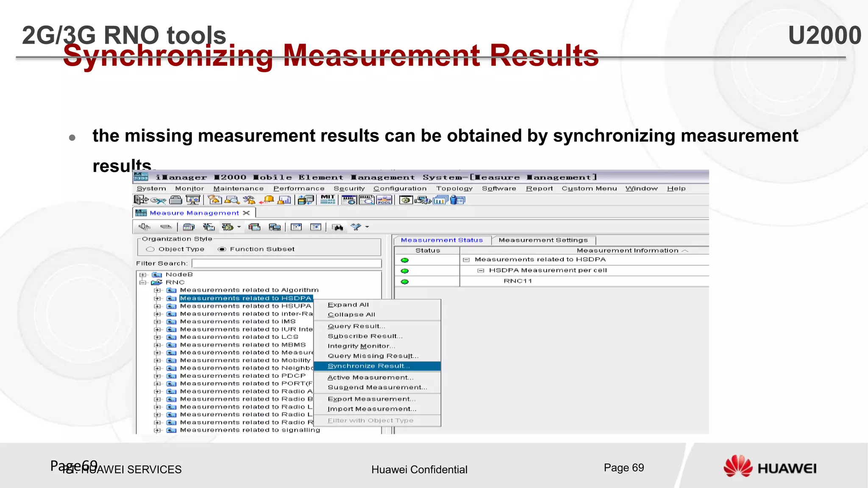Open the Performance menu
This screenshot has width=868, height=488.
click(299, 189)
